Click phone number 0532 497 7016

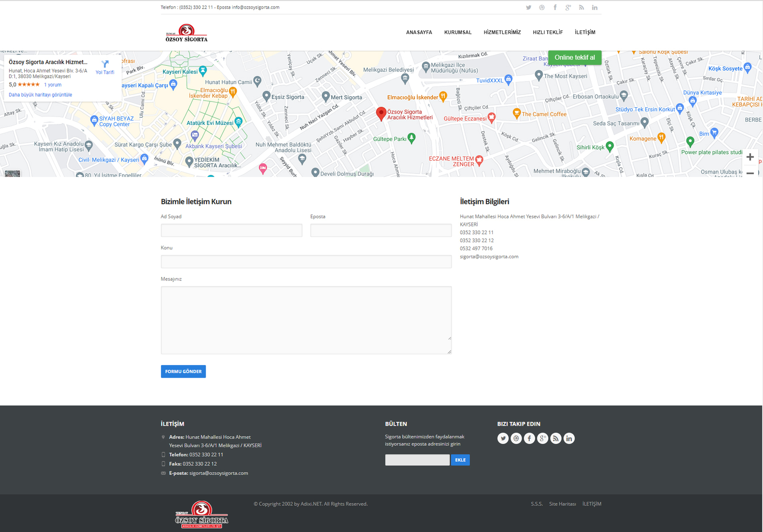pos(476,248)
